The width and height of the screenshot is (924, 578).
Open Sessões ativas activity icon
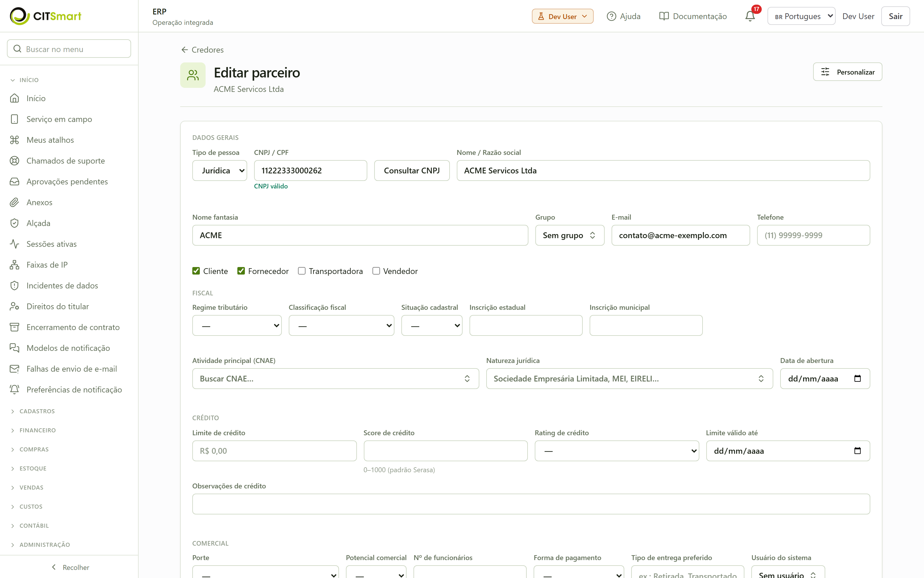coord(14,244)
